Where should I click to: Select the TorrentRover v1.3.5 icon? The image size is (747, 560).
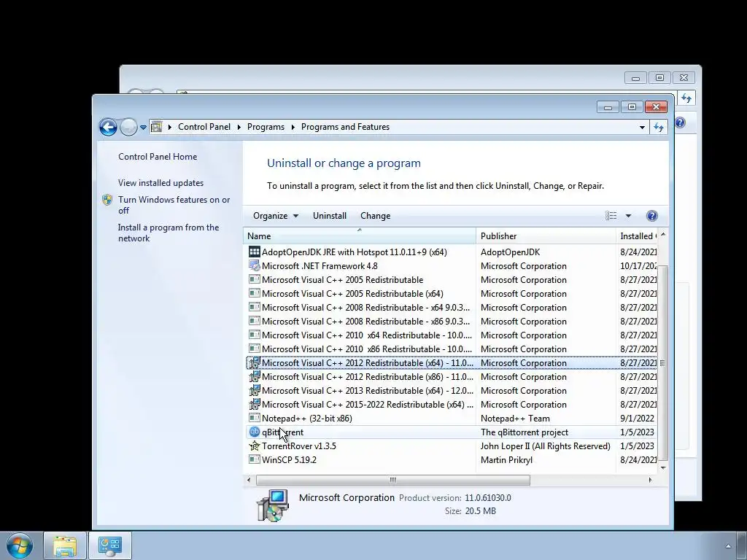point(255,446)
